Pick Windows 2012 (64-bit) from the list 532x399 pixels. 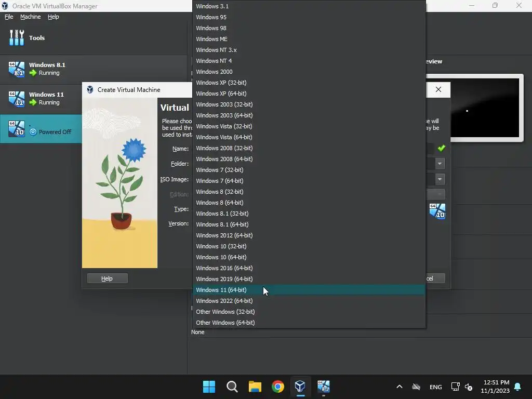click(309, 235)
